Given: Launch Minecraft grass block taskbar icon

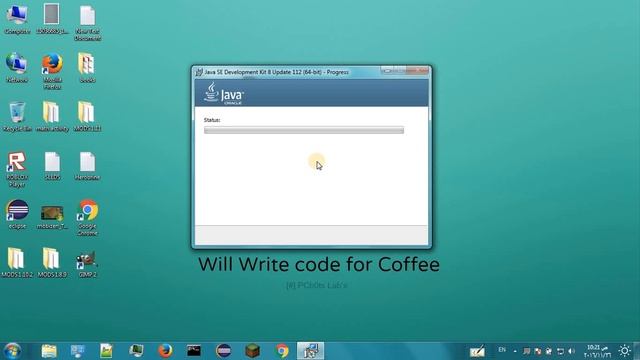Looking at the screenshot, I should click(x=253, y=351).
